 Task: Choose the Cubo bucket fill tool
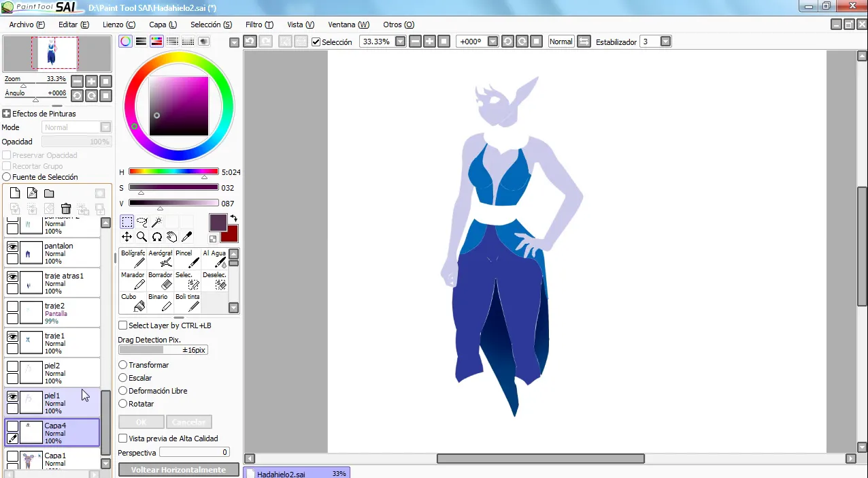point(133,302)
